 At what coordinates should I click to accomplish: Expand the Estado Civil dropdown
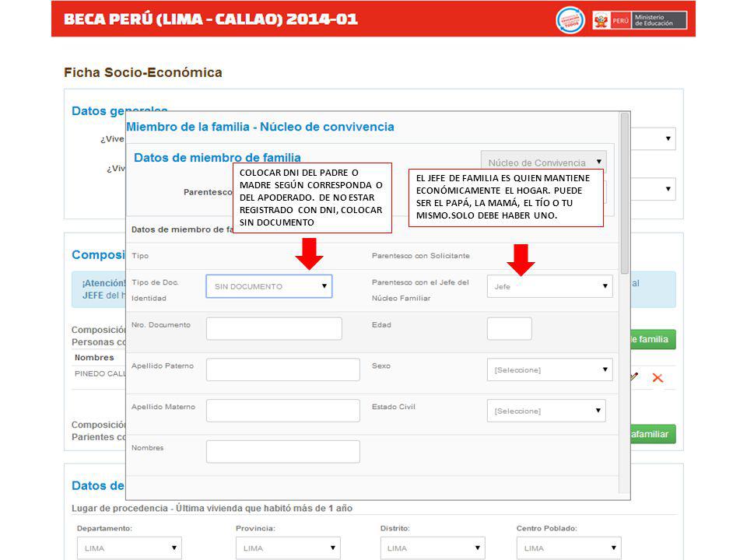pos(546,411)
